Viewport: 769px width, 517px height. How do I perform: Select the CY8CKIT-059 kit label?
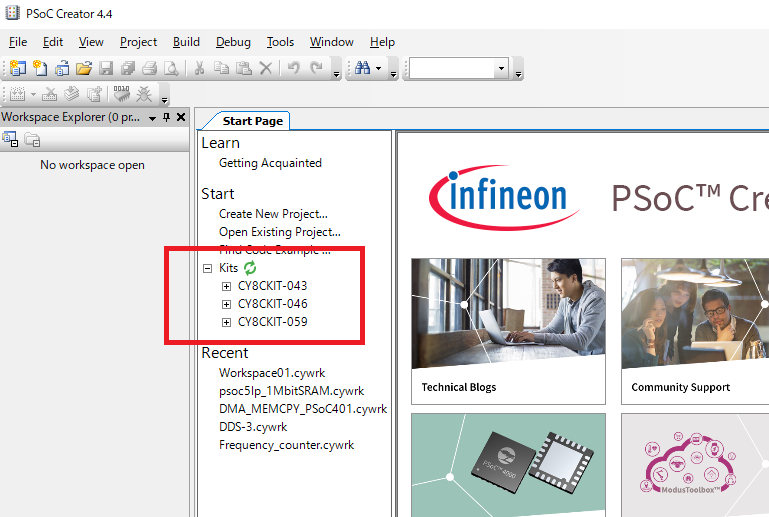[x=273, y=322]
